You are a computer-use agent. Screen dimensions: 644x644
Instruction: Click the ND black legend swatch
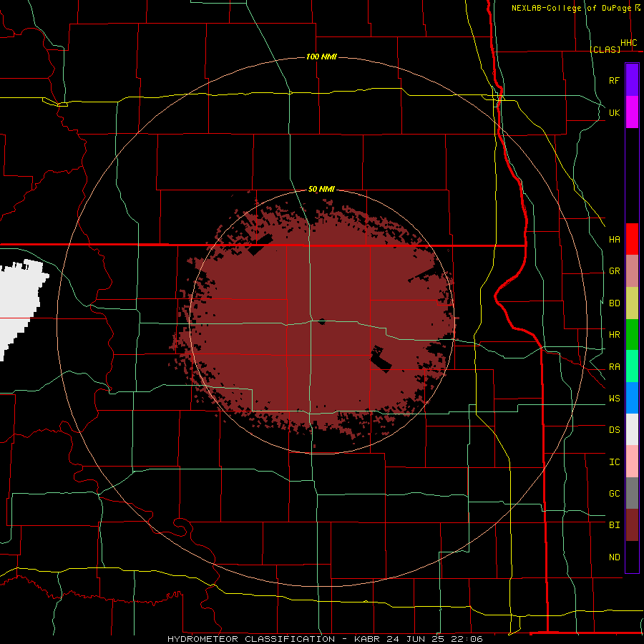coord(632,557)
